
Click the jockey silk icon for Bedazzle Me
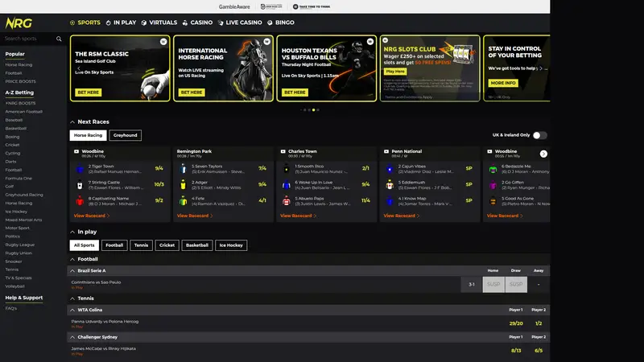493,169
